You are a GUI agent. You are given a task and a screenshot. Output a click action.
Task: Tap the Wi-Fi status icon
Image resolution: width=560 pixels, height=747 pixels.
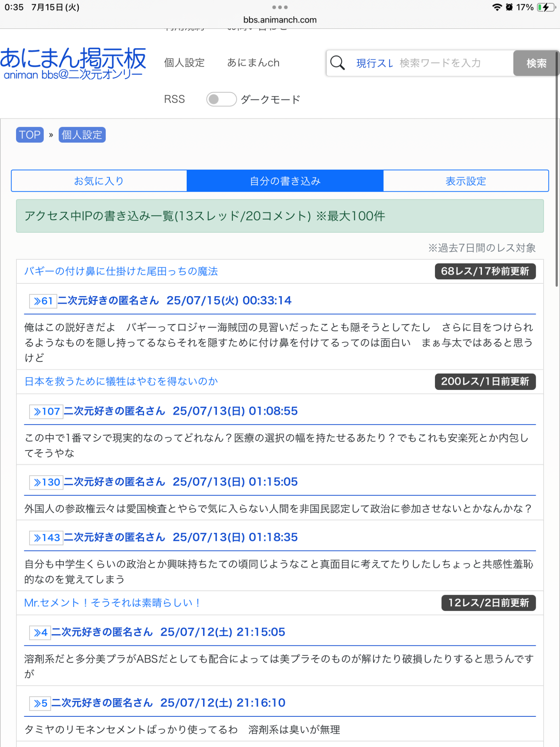pos(497,7)
